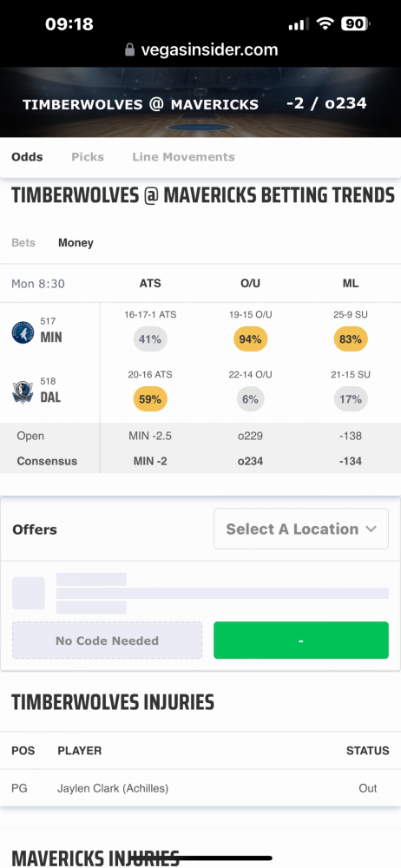The image size is (401, 868).
Task: Tap the placeholder offer logo square
Action: tap(29, 593)
